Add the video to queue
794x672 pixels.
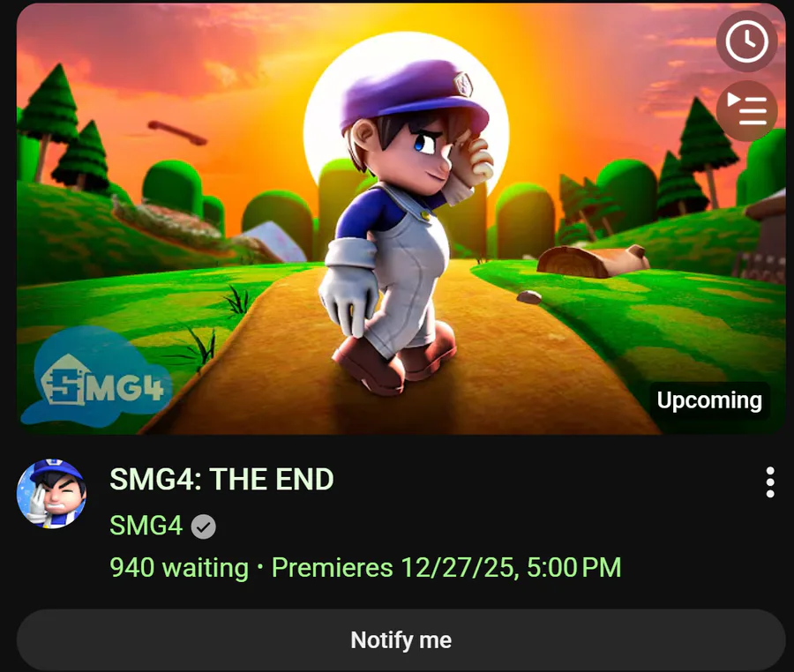[x=746, y=110]
